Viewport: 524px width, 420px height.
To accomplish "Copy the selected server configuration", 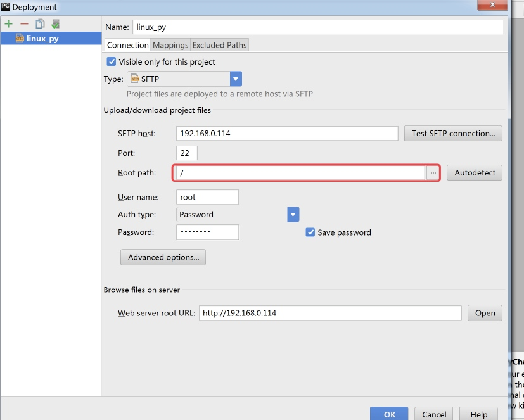I will coord(40,23).
